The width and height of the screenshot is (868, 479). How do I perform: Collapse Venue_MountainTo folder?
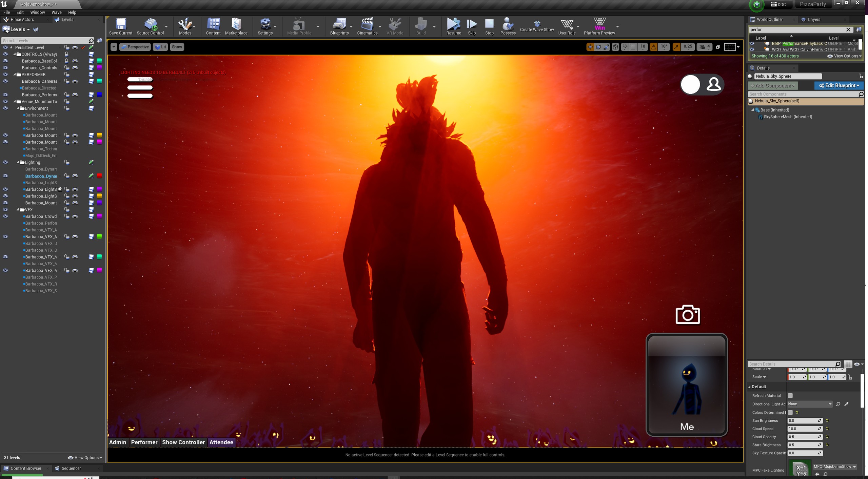point(15,102)
